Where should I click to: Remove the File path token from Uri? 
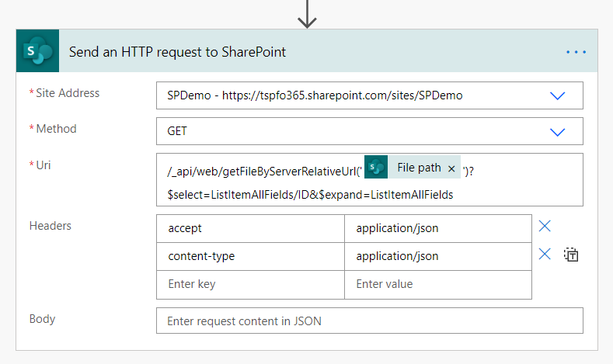pyautogui.click(x=451, y=168)
